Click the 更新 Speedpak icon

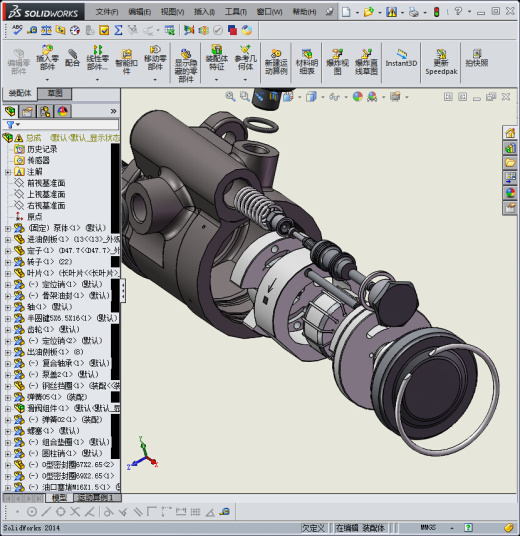[x=441, y=62]
